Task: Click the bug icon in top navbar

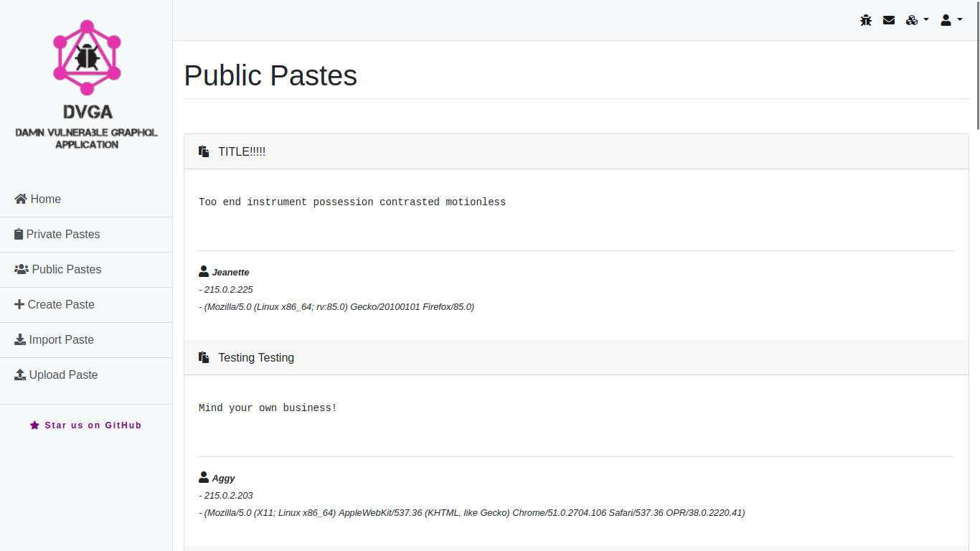Action: [x=866, y=20]
